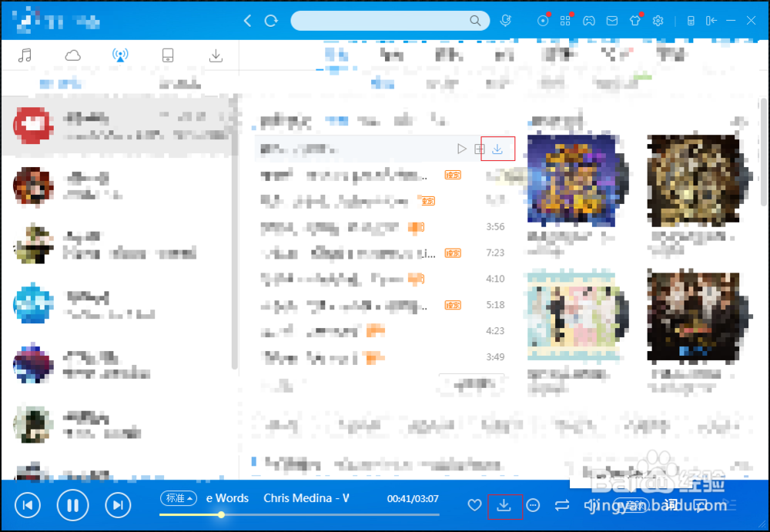770x532 pixels.
Task: Open the dark golden album cover at top right
Action: click(694, 181)
